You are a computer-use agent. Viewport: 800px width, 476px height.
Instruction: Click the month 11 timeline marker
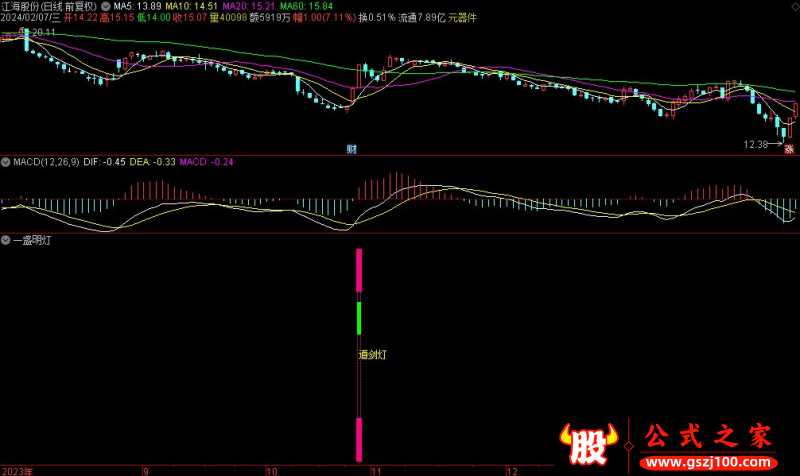click(x=376, y=470)
